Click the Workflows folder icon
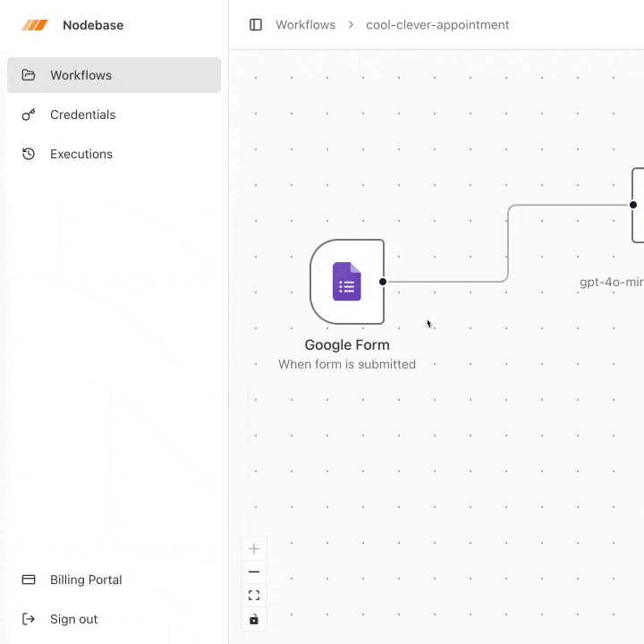The image size is (644, 644). (29, 75)
